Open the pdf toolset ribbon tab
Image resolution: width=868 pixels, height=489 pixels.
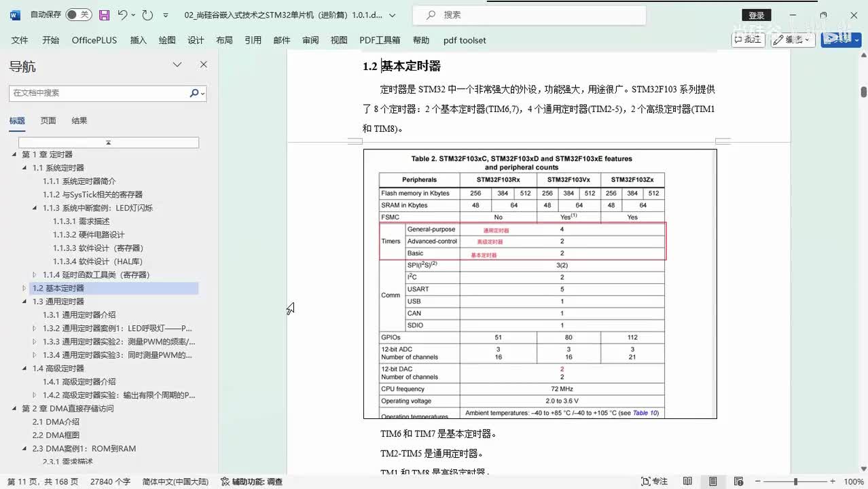coord(465,40)
